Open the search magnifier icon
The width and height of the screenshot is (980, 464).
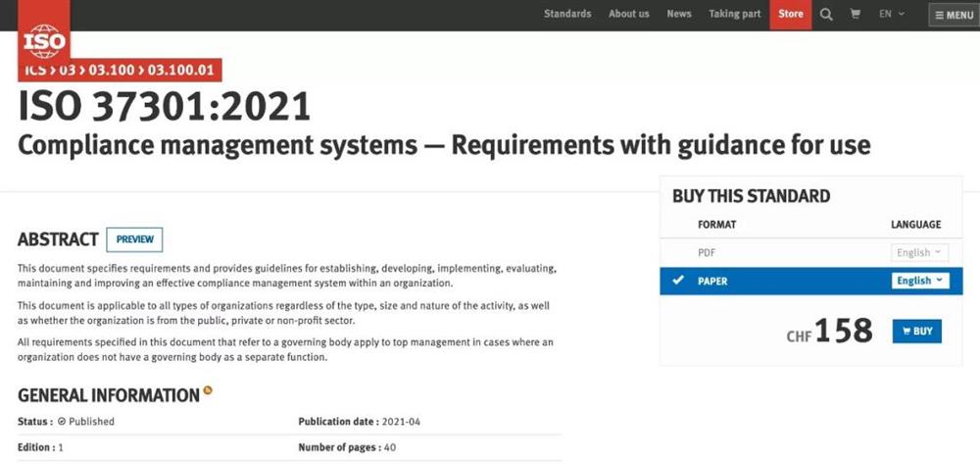[x=826, y=15]
